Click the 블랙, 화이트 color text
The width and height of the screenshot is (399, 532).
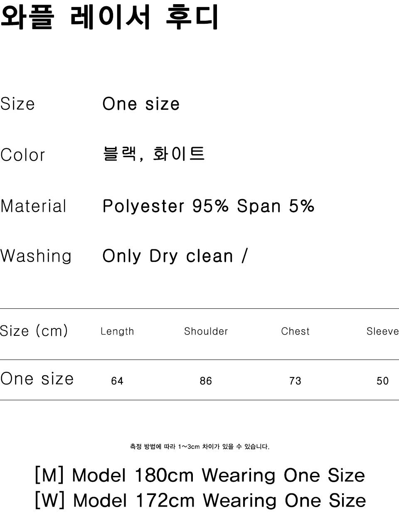pyautogui.click(x=154, y=154)
